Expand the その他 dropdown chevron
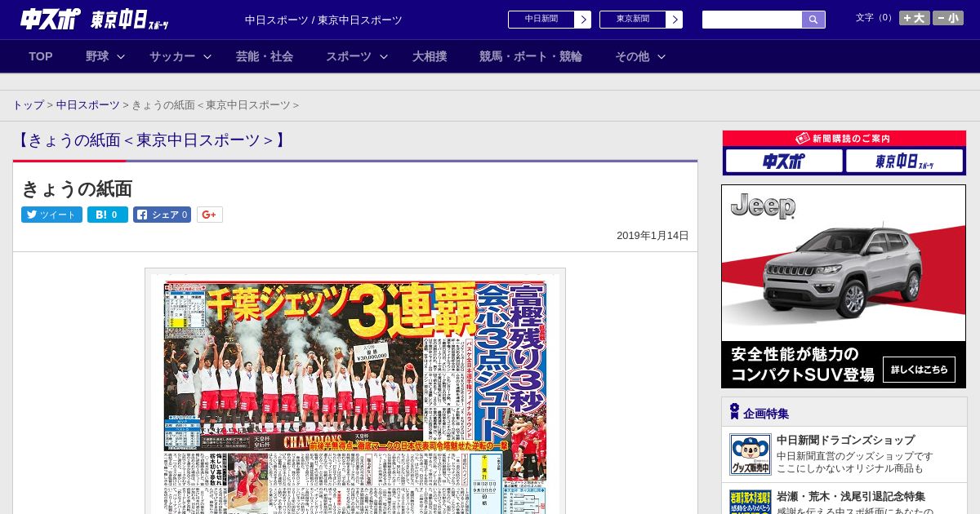The width and height of the screenshot is (980, 514). [661, 56]
